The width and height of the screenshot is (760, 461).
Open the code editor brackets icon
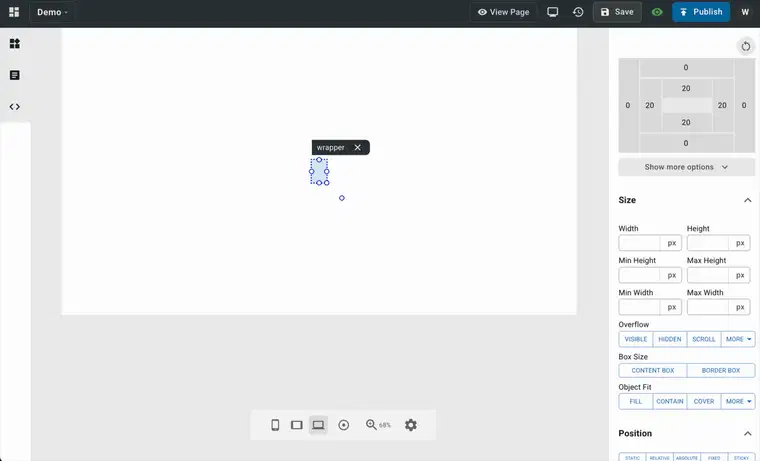[15, 107]
